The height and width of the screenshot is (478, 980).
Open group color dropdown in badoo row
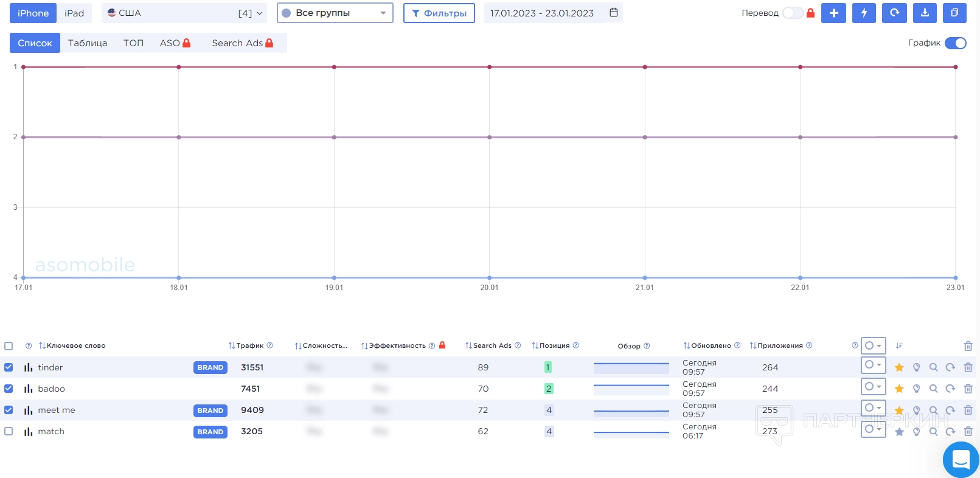(x=873, y=387)
